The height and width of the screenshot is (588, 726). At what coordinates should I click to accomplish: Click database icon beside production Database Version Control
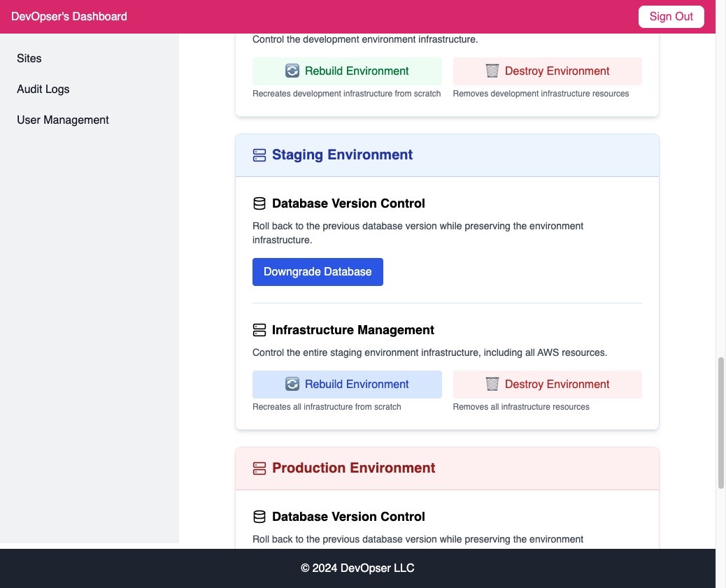coord(259,517)
